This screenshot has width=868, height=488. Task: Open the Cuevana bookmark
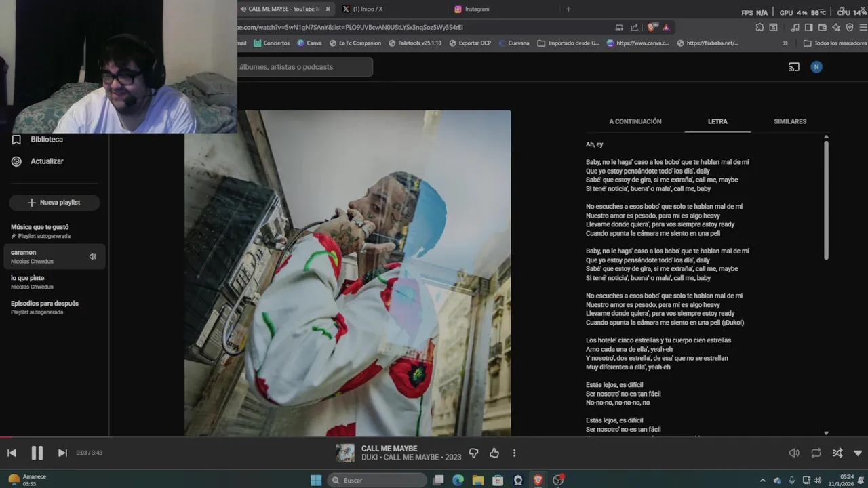tap(513, 43)
